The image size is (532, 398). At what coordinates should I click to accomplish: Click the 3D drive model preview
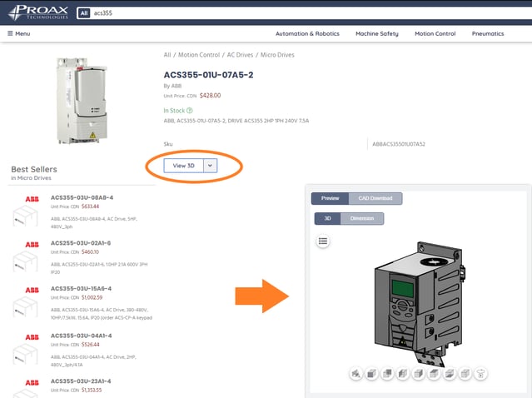pyautogui.click(x=420, y=304)
